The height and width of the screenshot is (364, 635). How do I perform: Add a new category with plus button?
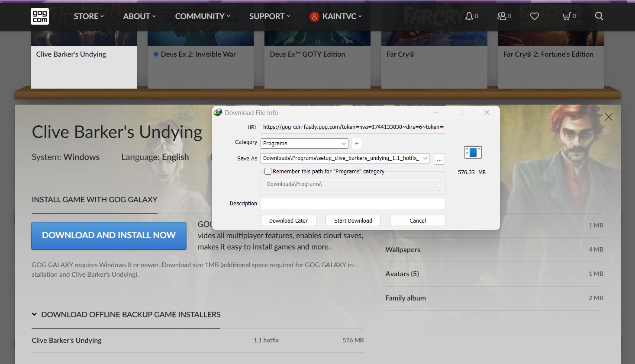click(x=357, y=144)
